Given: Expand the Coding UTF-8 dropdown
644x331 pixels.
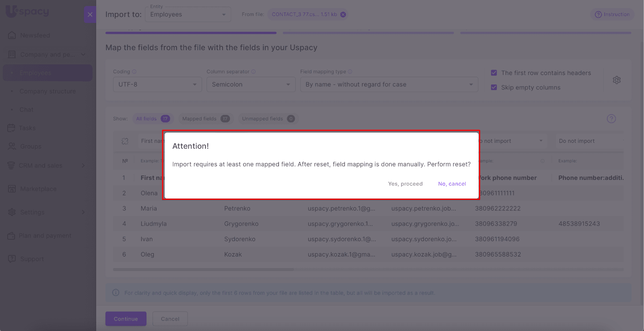Looking at the screenshot, I should tap(157, 84).
